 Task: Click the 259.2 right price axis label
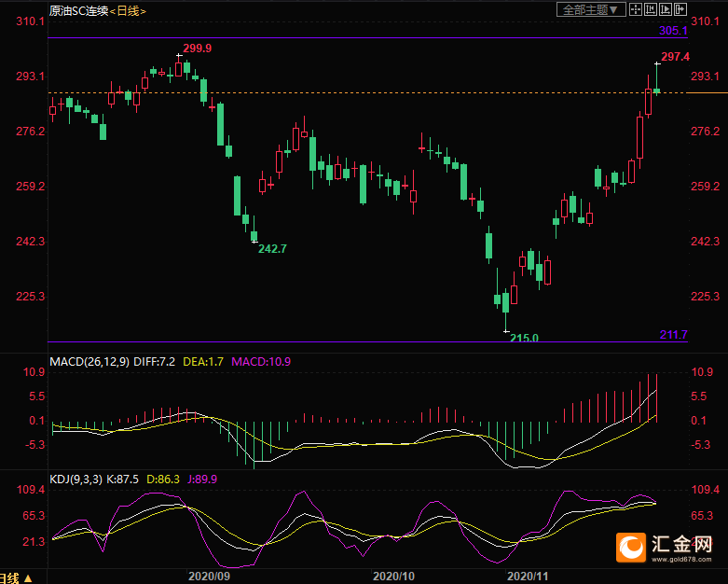tap(705, 187)
